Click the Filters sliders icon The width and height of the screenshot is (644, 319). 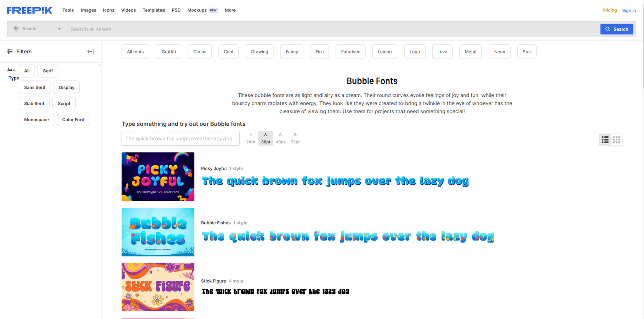click(10, 51)
